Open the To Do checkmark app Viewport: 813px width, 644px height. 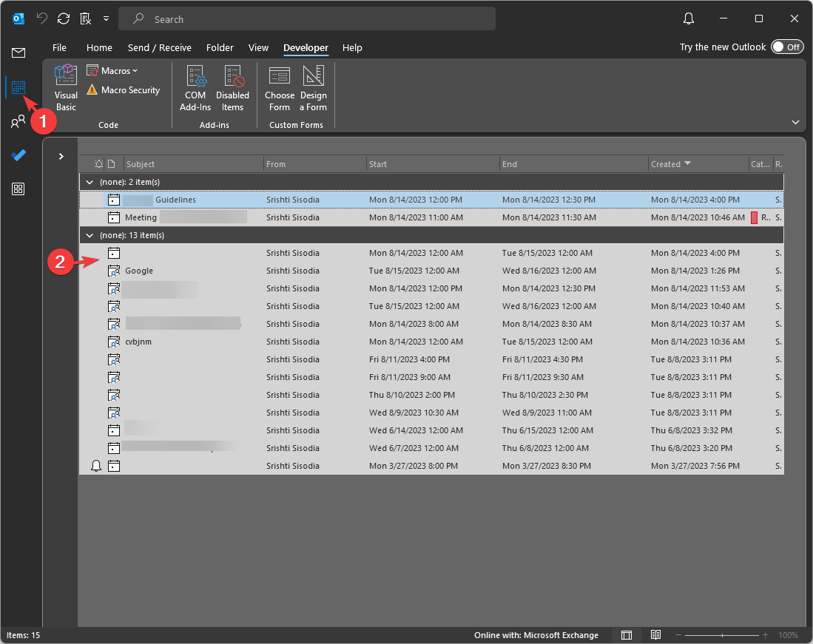18,155
